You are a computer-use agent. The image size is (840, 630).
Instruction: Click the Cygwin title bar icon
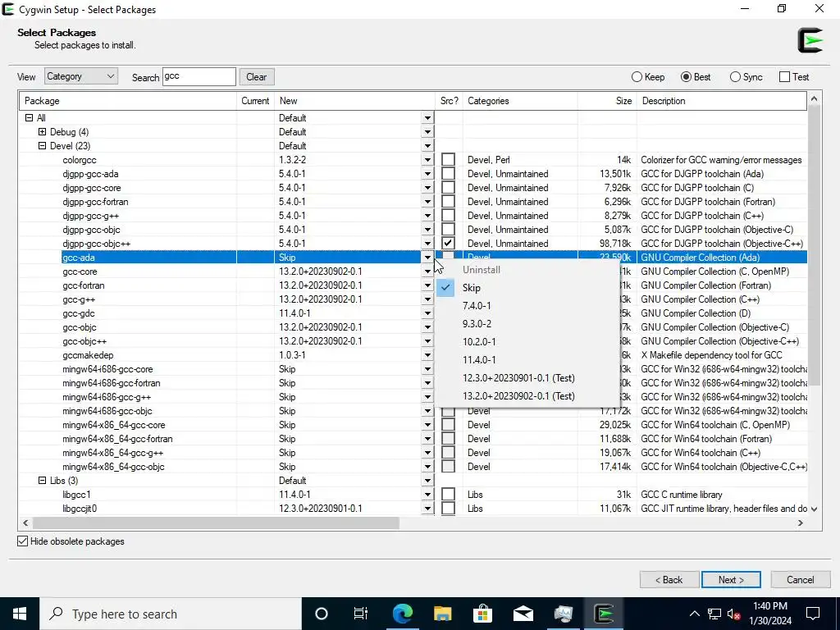(x=8, y=9)
